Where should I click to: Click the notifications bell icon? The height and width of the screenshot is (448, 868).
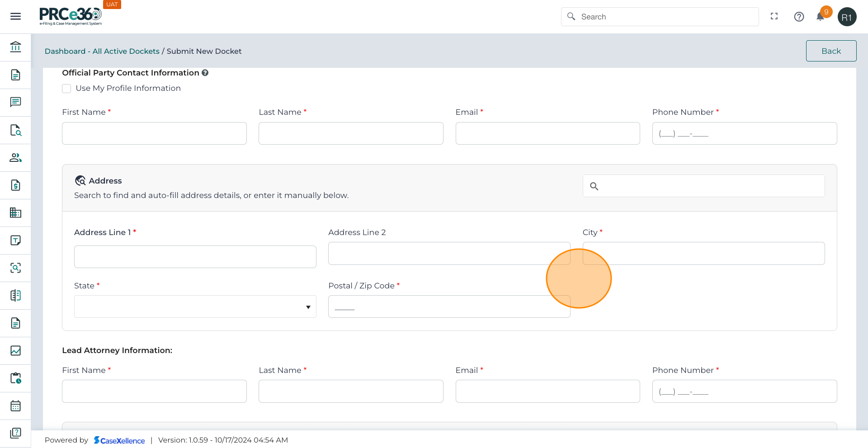[x=820, y=17]
